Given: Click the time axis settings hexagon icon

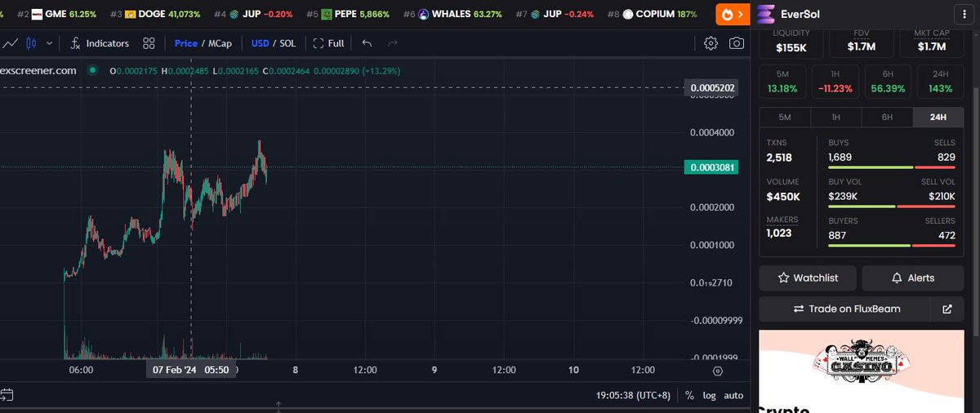Looking at the screenshot, I should pyautogui.click(x=718, y=370).
